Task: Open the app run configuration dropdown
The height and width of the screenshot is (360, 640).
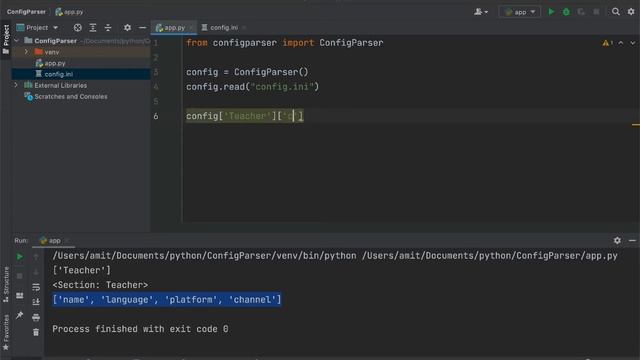Action: click(x=520, y=12)
